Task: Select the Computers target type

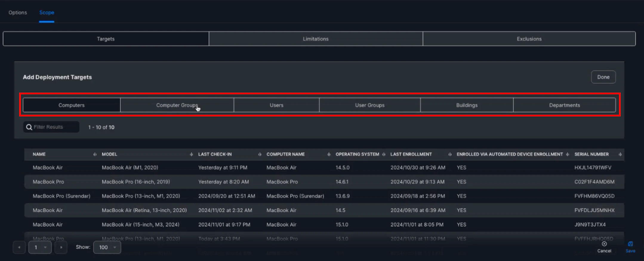Action: [72, 105]
